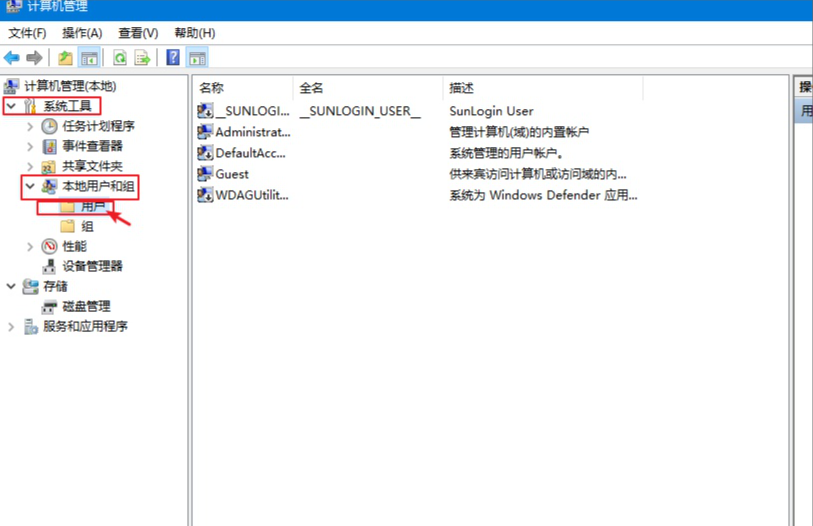Select the 组 folder in the tree
Image resolution: width=813 pixels, height=526 pixels.
[x=87, y=226]
